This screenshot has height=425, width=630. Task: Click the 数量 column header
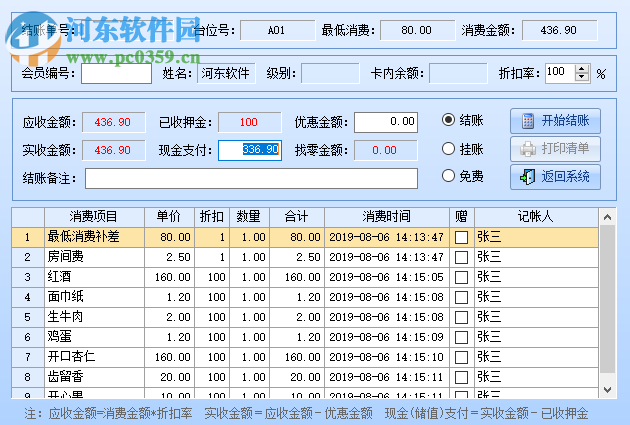click(x=249, y=217)
